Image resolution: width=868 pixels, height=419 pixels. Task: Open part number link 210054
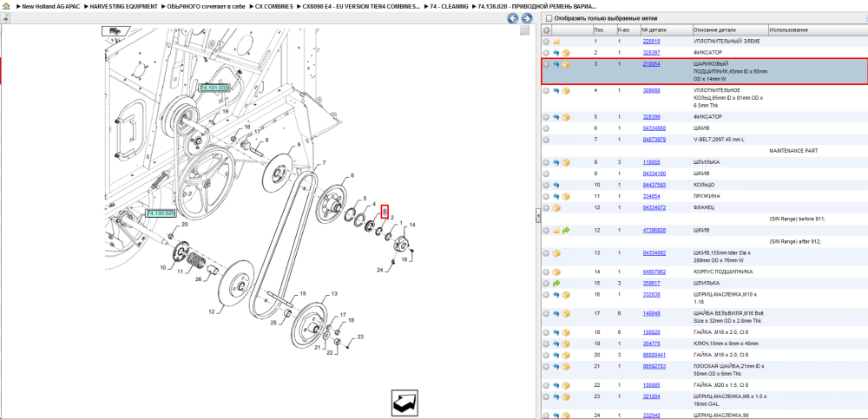(651, 64)
